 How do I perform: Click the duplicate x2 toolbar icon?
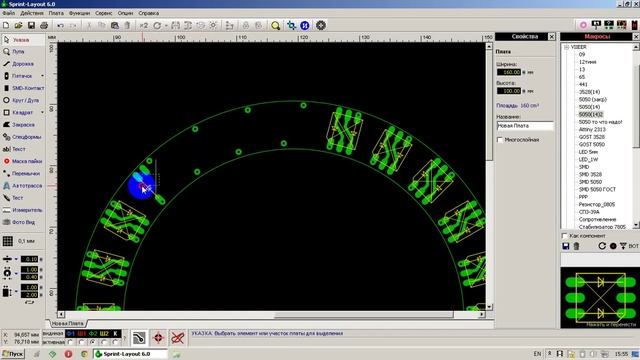(x=144, y=25)
